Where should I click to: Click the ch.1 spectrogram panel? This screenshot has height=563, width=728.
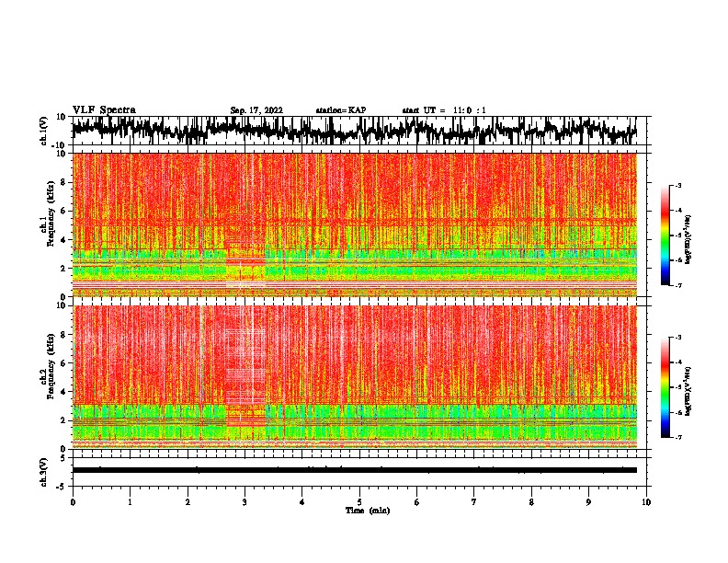[354, 224]
